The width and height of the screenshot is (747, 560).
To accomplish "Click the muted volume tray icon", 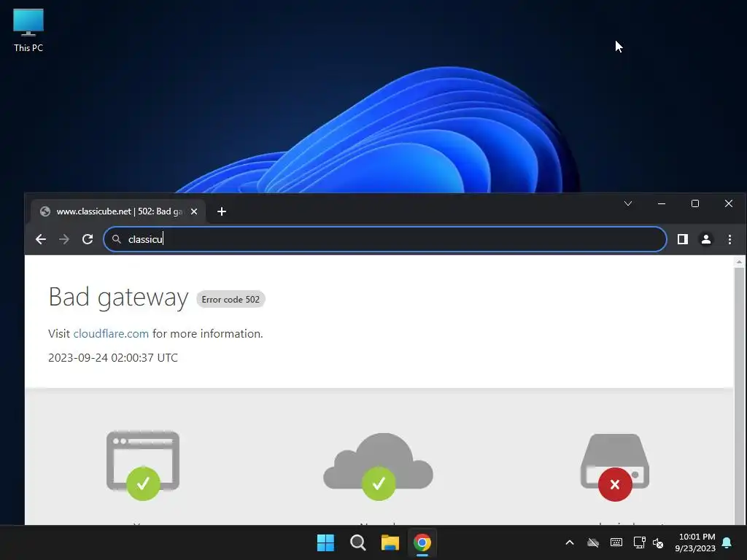I will (x=658, y=542).
